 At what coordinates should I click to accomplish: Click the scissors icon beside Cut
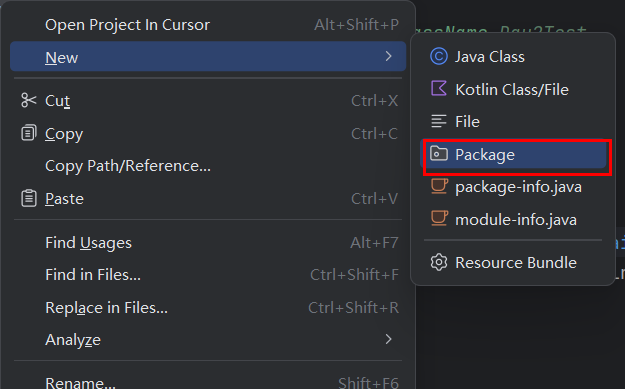tap(28, 100)
